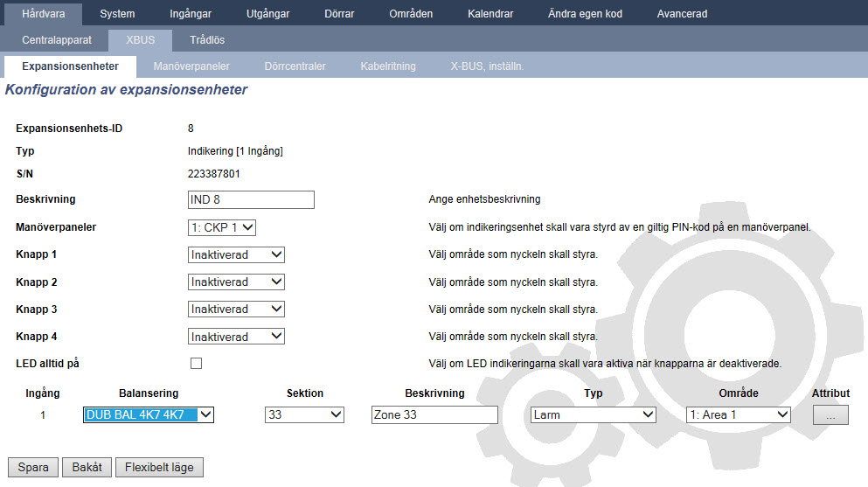
Task: Open the Sektion dropdown showing 33
Action: tap(304, 415)
